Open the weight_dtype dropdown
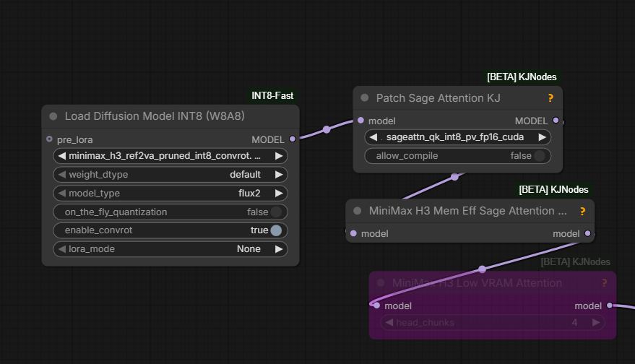 [x=170, y=175]
